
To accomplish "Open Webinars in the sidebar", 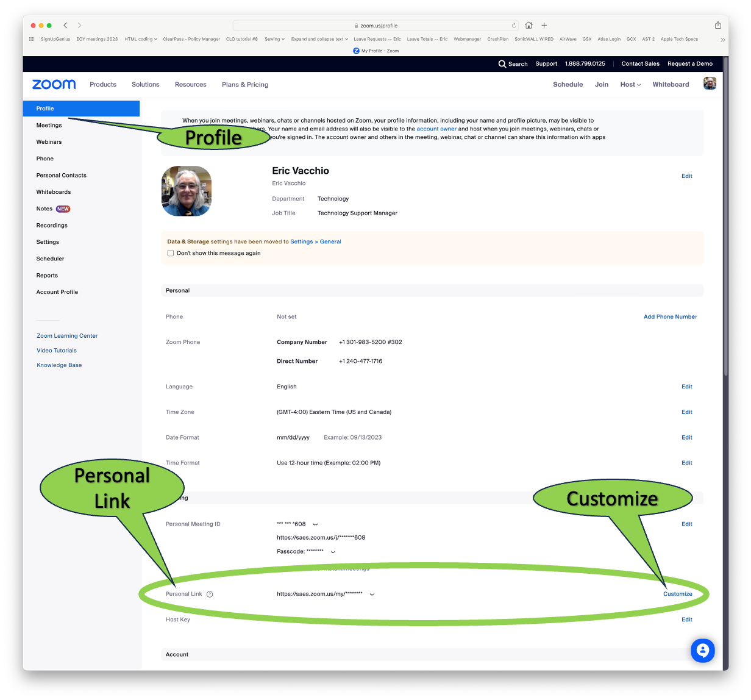I will click(49, 142).
